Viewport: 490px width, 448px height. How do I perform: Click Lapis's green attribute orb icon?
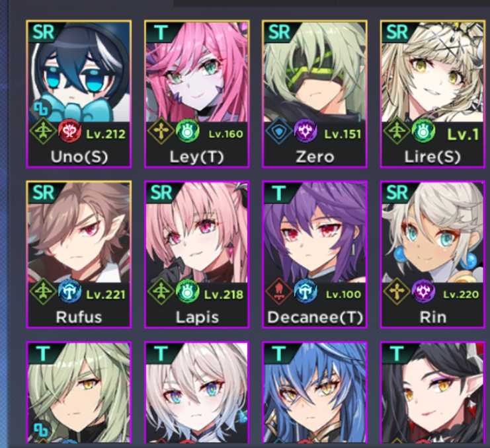pyautogui.click(x=188, y=291)
